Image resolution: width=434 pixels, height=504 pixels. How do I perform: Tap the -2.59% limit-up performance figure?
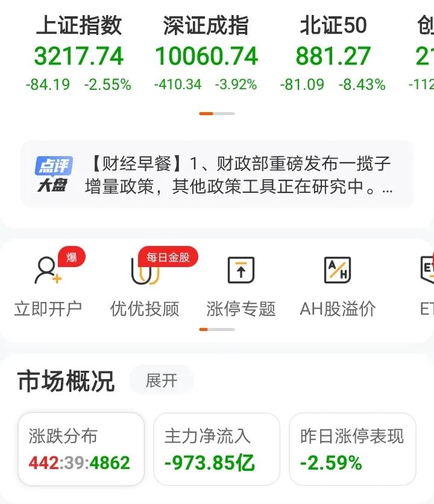331,463
